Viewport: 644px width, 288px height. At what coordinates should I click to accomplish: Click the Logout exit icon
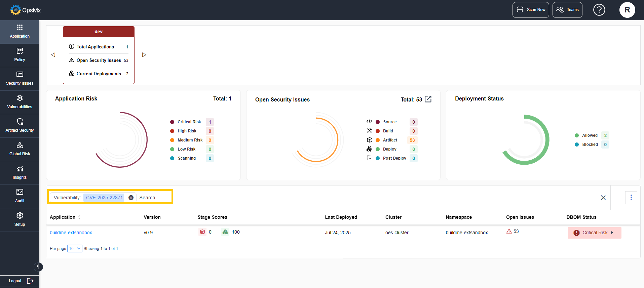point(30,281)
